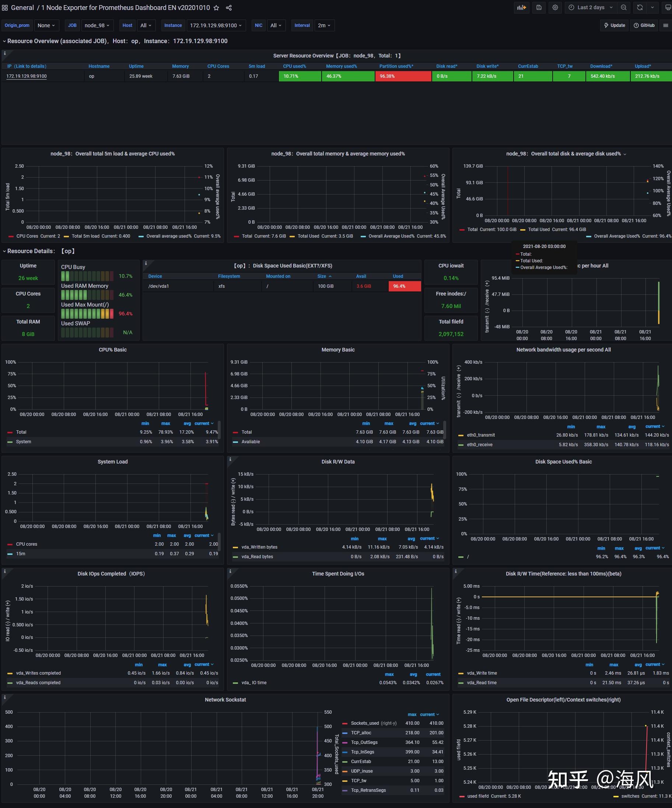Click the save dashboard icon
The width and height of the screenshot is (672, 808).
539,7
